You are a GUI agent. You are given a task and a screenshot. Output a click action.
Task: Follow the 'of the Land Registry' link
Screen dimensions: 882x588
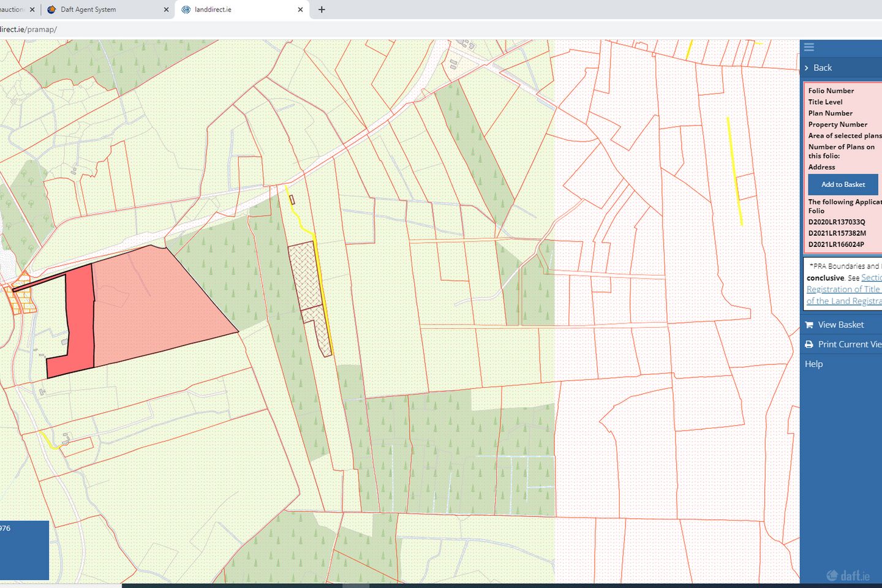pyautogui.click(x=843, y=301)
